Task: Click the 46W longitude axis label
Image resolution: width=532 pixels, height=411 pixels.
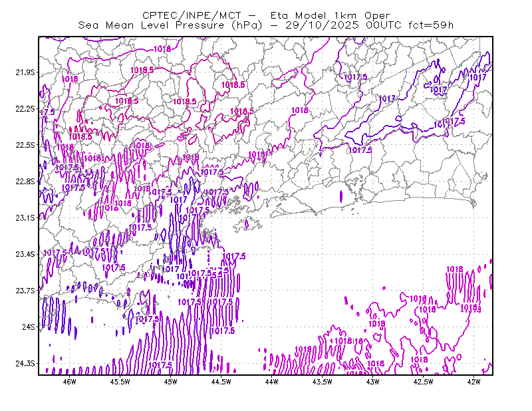Action: (70, 382)
